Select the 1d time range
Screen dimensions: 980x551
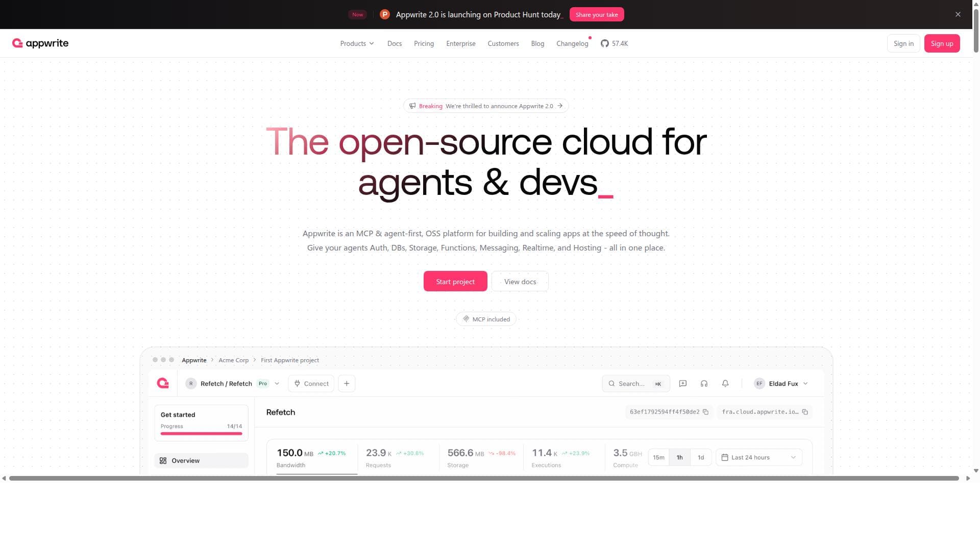pos(701,457)
